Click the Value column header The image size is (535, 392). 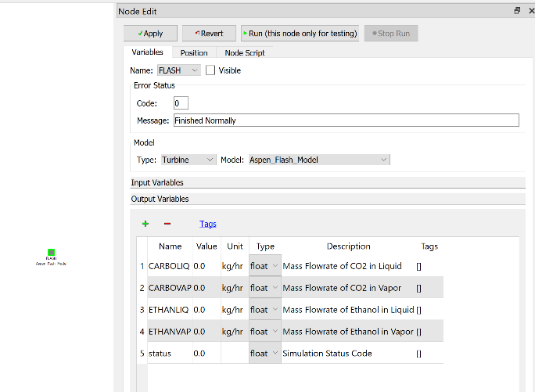(206, 246)
